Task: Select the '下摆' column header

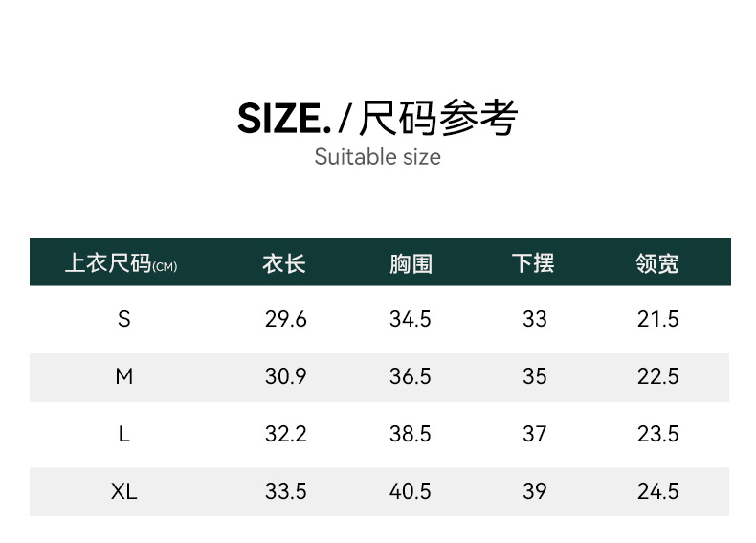Action: click(533, 263)
